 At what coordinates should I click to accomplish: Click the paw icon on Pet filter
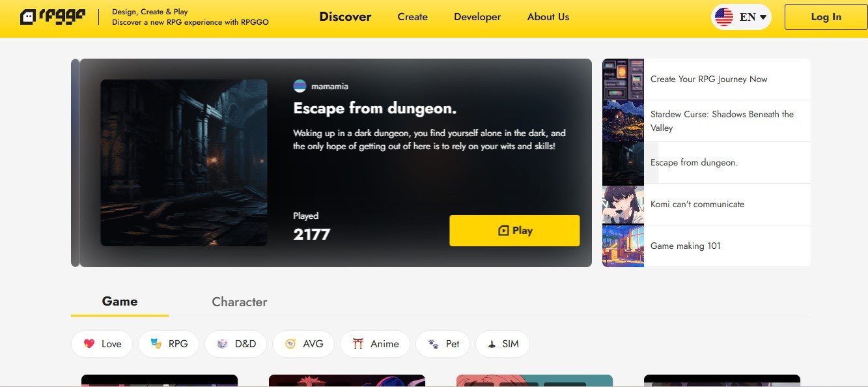coord(433,344)
